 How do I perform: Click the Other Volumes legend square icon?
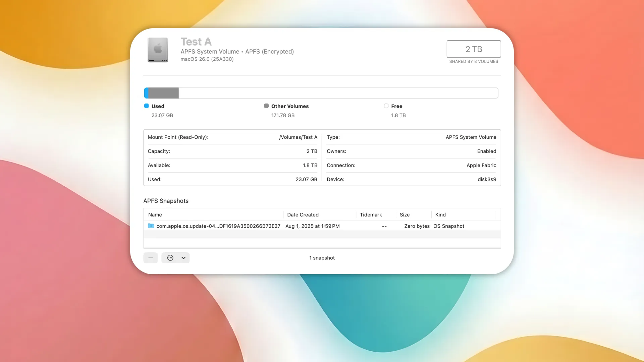[266, 106]
